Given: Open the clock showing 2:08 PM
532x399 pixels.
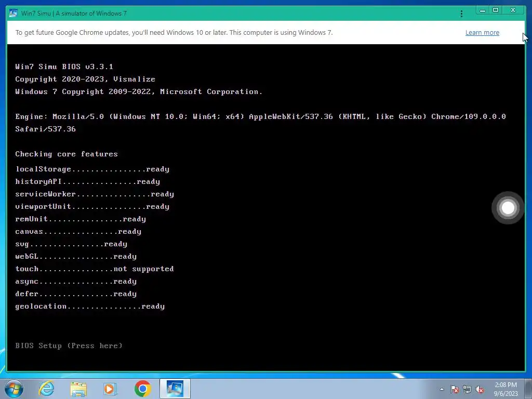Looking at the screenshot, I should point(506,389).
